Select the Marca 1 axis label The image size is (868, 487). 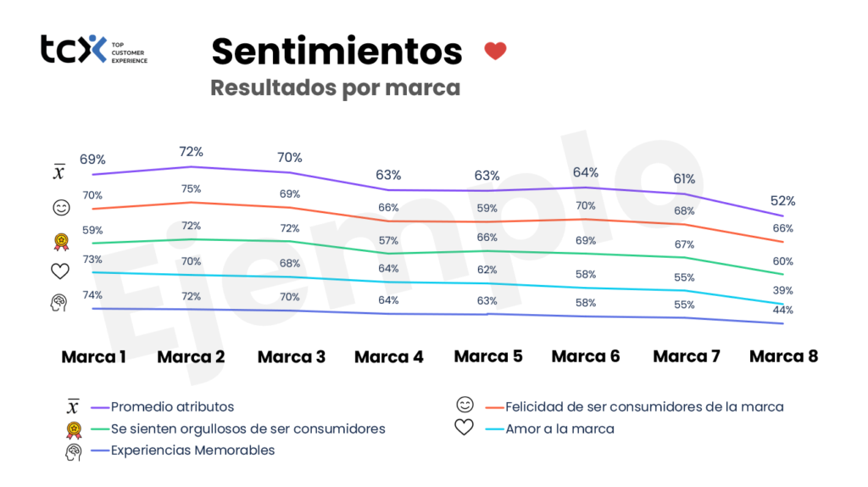click(93, 356)
